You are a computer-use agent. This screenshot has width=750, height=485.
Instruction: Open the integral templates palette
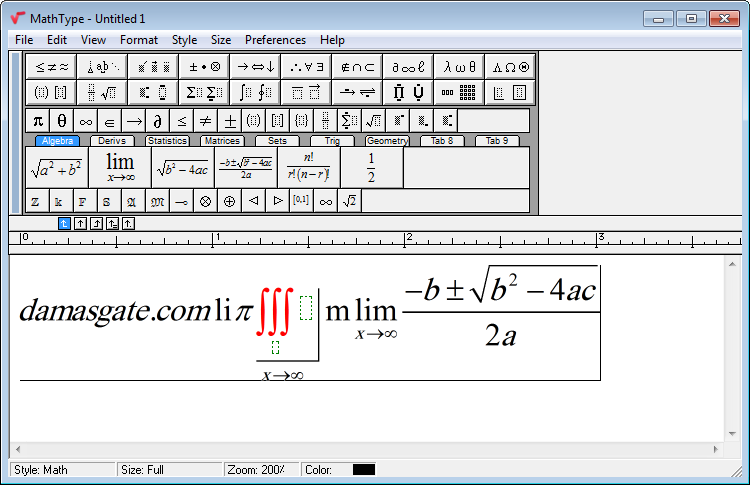click(255, 92)
